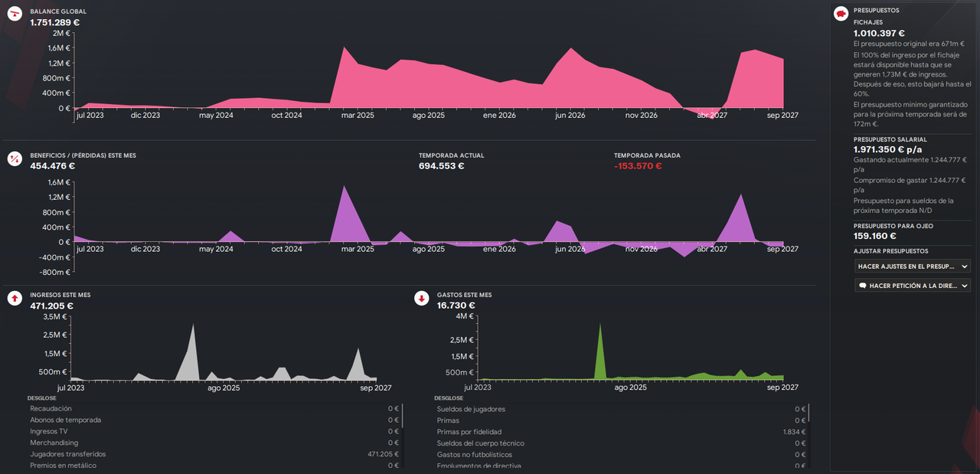Viewport: 980px width, 474px height.
Task: Click the Ingresos este mes up-arrow icon
Action: (x=14, y=299)
